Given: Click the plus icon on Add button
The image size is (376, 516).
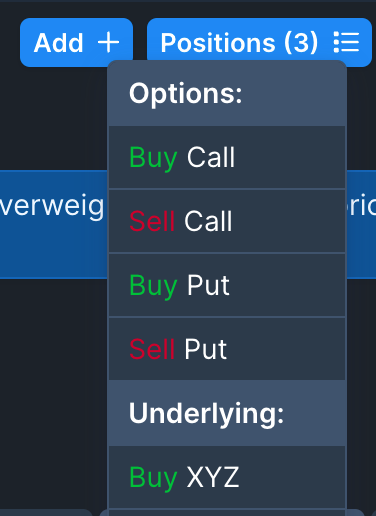Looking at the screenshot, I should click(108, 42).
